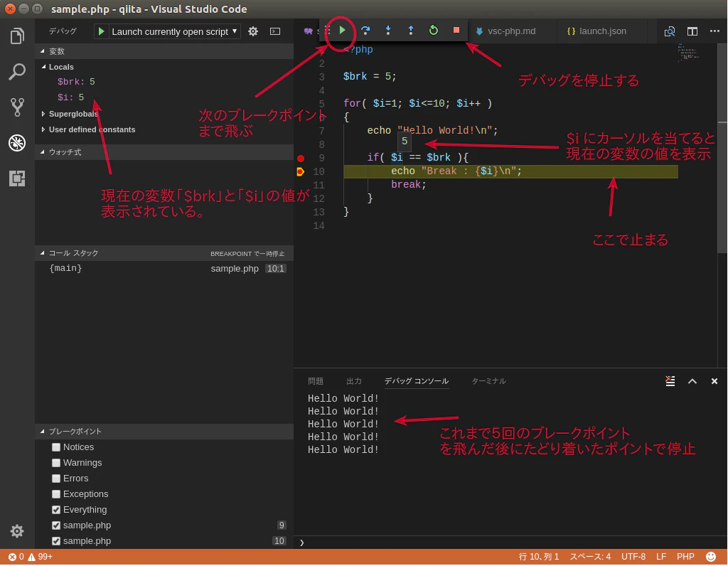
Task: Start debugging with the green play button
Action: point(101,31)
